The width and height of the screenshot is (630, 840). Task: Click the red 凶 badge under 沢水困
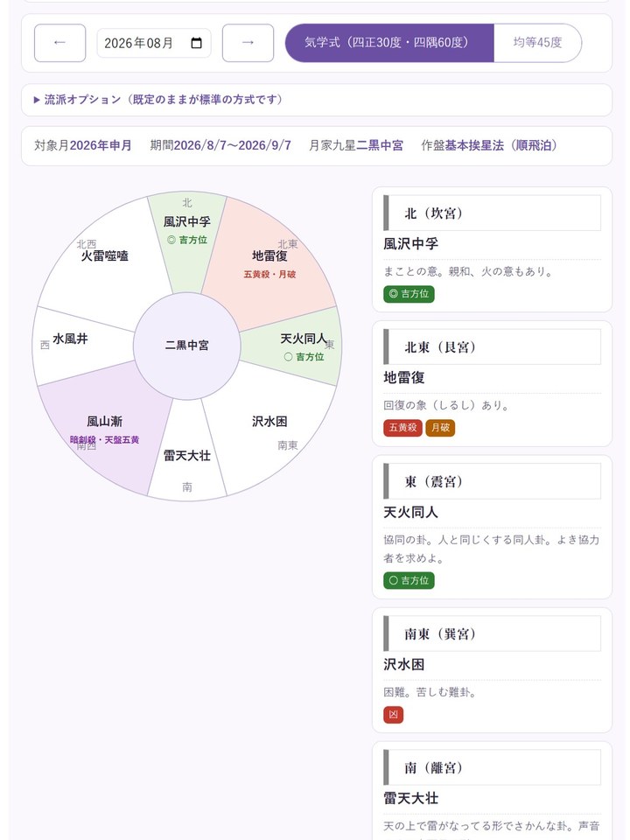tap(393, 715)
